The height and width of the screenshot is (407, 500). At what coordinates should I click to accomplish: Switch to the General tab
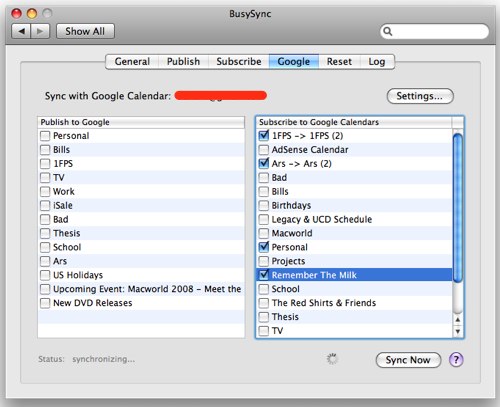coord(132,62)
